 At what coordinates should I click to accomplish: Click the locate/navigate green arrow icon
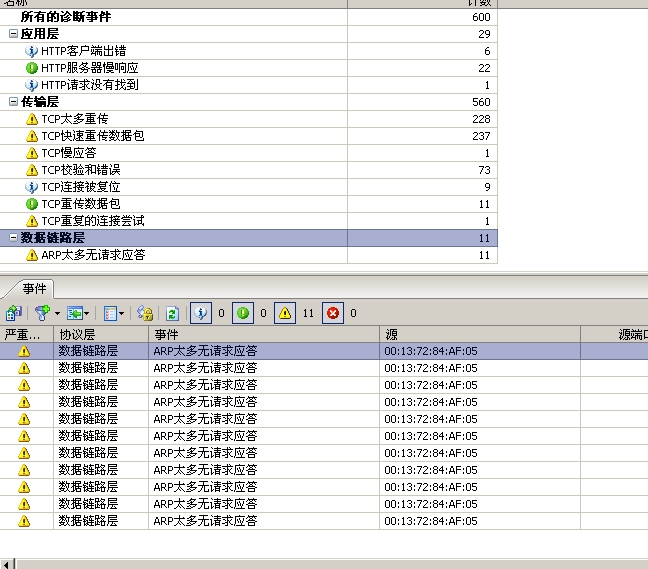tap(75, 313)
